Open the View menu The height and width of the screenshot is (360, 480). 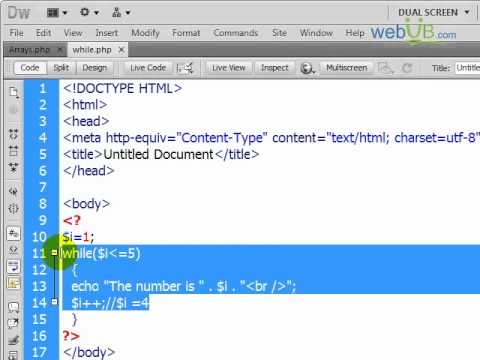73,33
